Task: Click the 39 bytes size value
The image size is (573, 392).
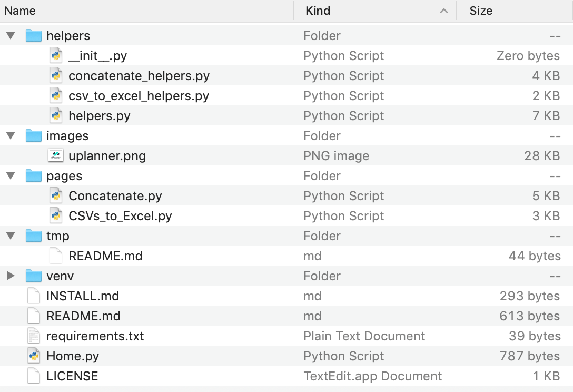Action: (x=535, y=336)
